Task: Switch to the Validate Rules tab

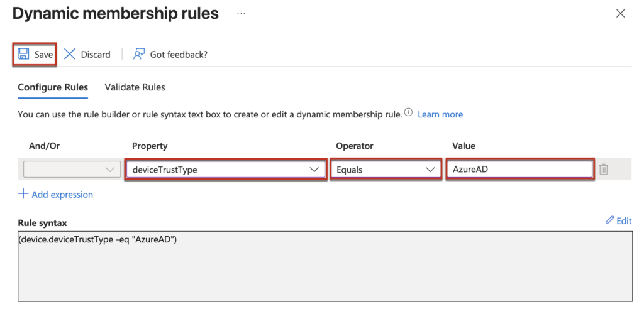Action: (x=135, y=87)
